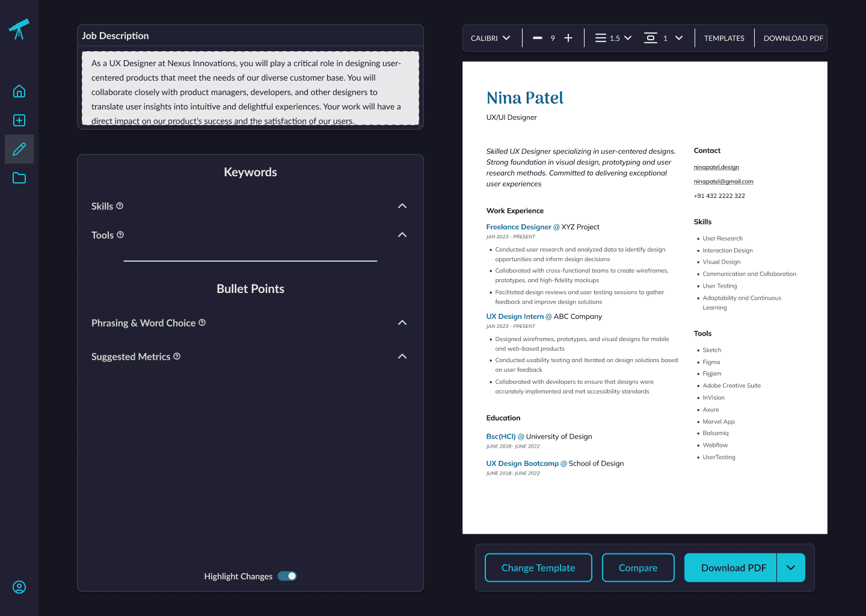Click the Work Experience heading
The height and width of the screenshot is (616, 866).
[515, 211]
